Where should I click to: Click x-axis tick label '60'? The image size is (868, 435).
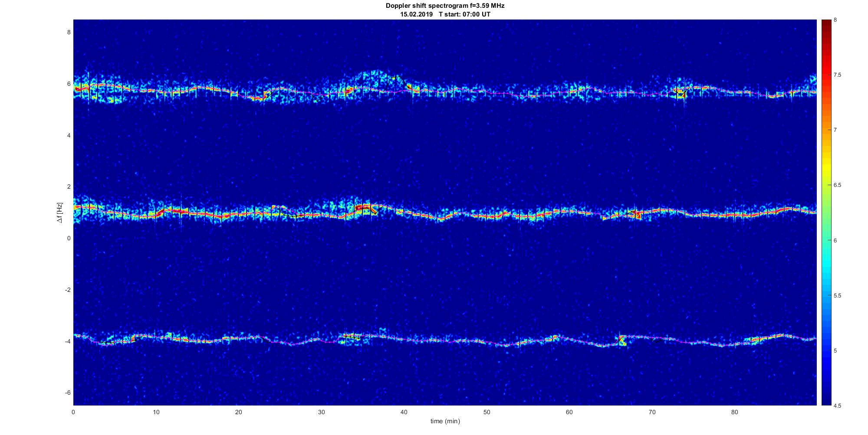tap(569, 412)
